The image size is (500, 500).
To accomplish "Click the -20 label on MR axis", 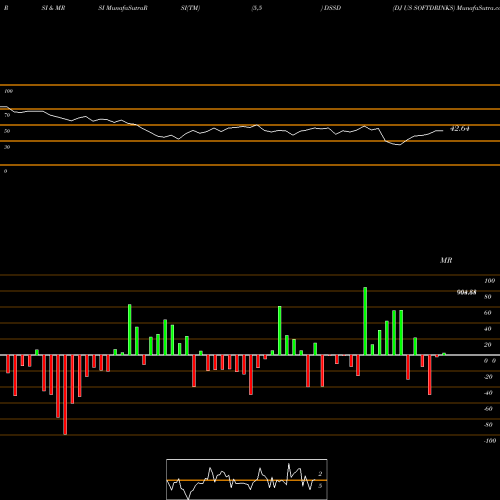I will pyautogui.click(x=488, y=377).
